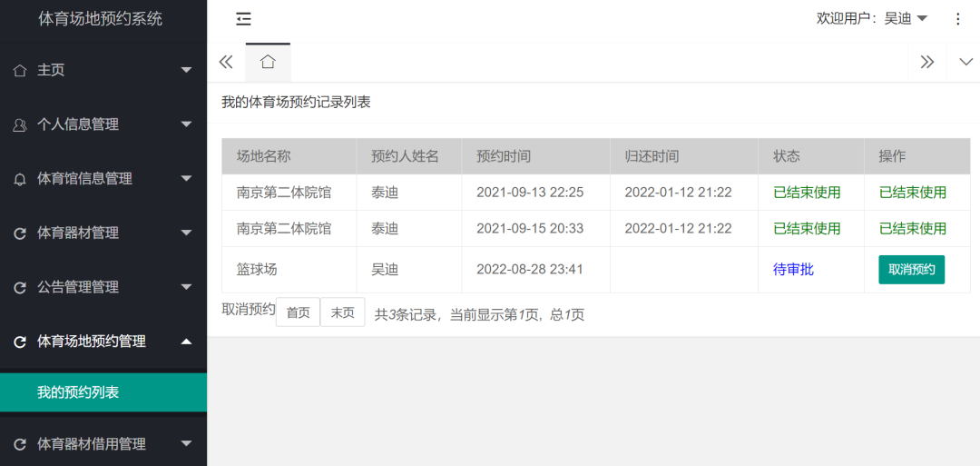The image size is (980, 466).
Task: Click the house icon beside 主页
Action: 20,70
